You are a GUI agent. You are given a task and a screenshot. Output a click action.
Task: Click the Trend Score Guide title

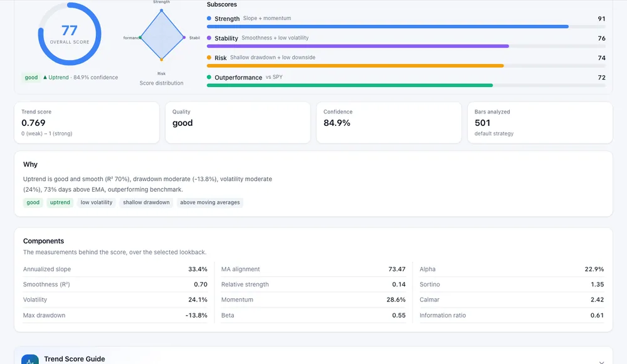[75, 359]
